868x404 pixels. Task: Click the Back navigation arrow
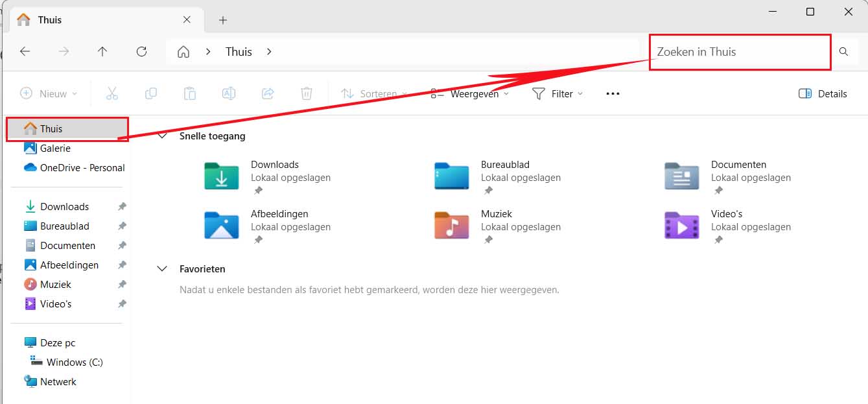(x=25, y=52)
